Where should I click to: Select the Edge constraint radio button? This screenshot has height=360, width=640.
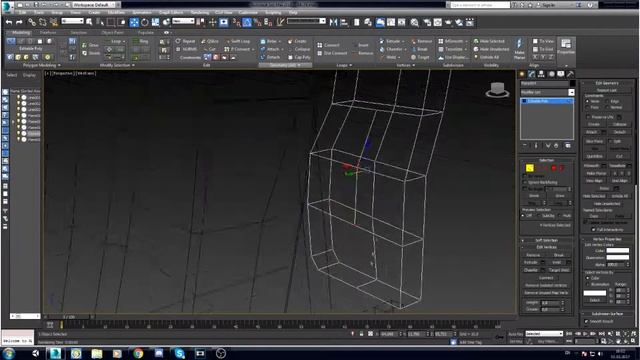click(607, 101)
